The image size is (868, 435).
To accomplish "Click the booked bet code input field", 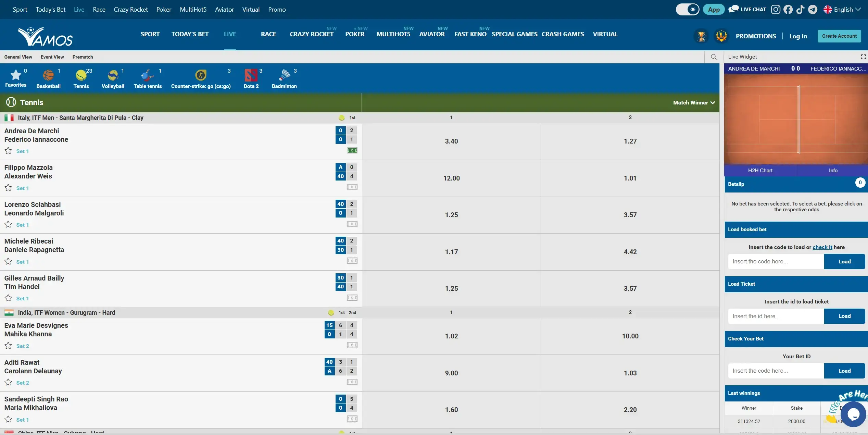I will [775, 261].
